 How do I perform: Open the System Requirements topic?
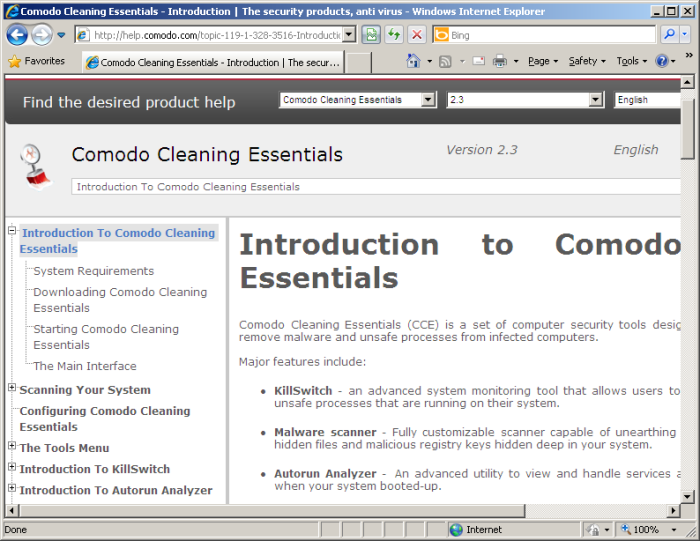click(x=94, y=271)
